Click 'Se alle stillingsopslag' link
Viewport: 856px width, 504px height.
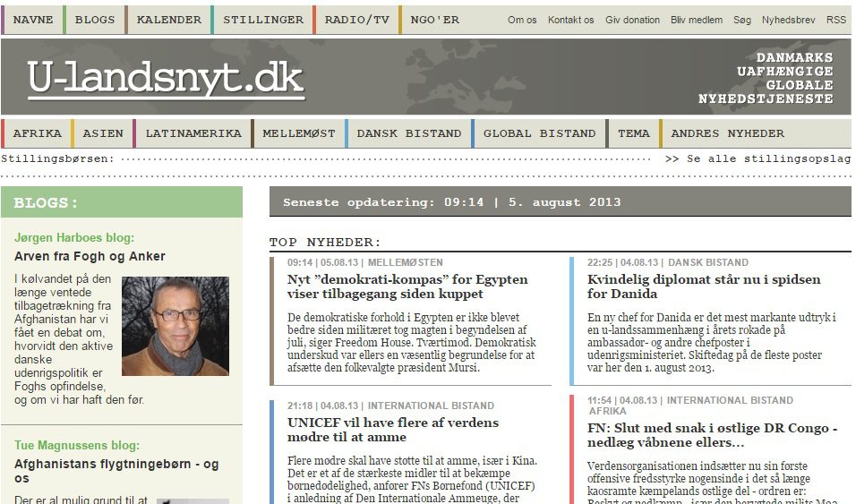[758, 159]
